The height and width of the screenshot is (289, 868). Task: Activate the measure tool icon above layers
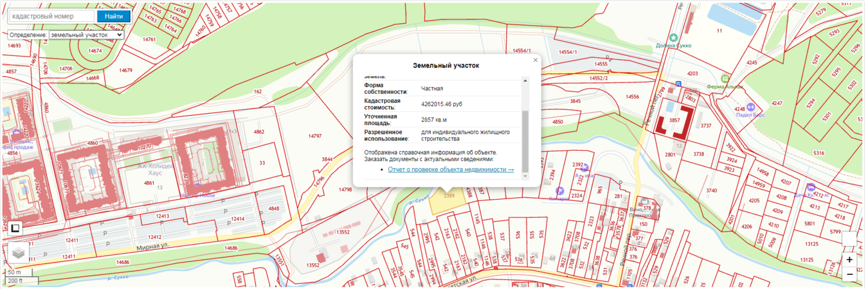coord(15,229)
